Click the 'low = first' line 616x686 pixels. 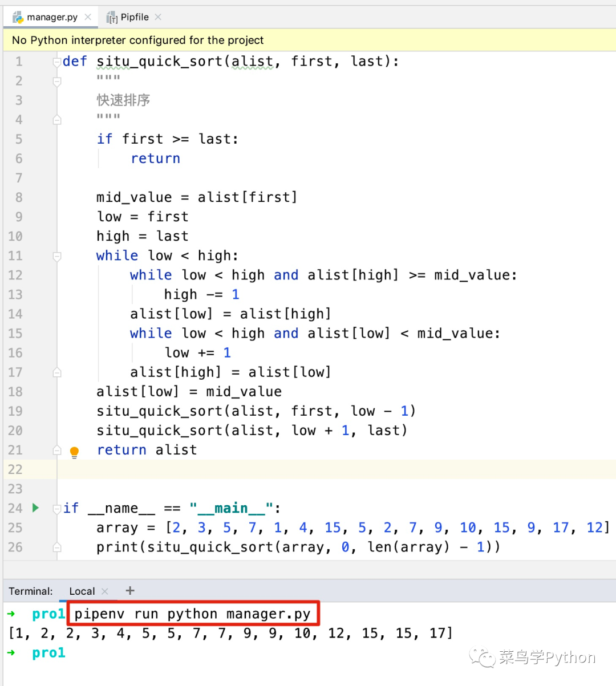pyautogui.click(x=142, y=217)
